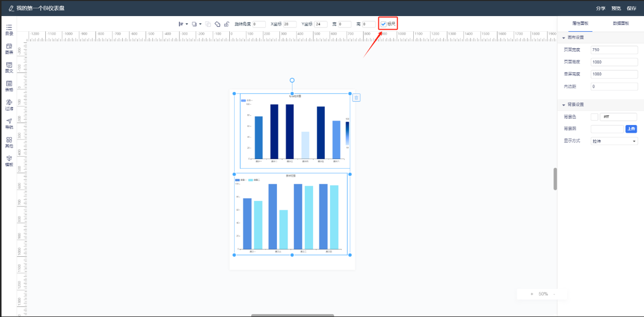
Task: Open the 目录 catalog sidebar icon
Action: coord(9,30)
